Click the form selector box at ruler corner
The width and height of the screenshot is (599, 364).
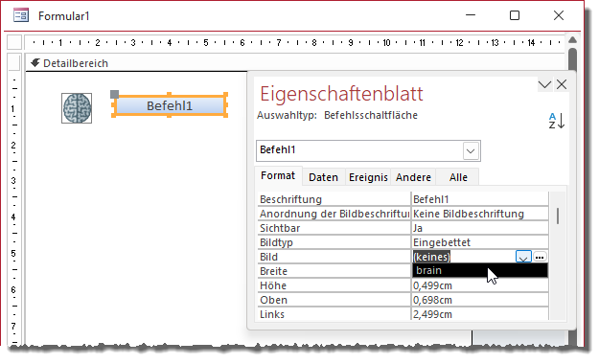pyautogui.click(x=14, y=42)
